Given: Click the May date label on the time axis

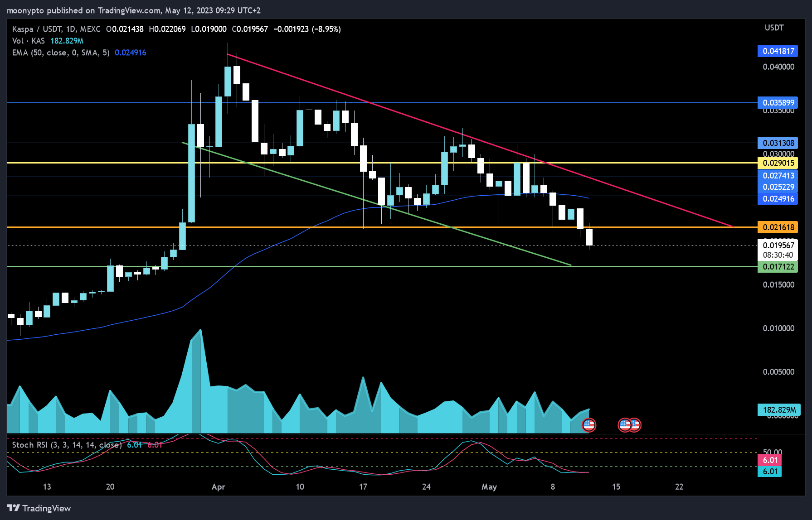Looking at the screenshot, I should (x=489, y=487).
